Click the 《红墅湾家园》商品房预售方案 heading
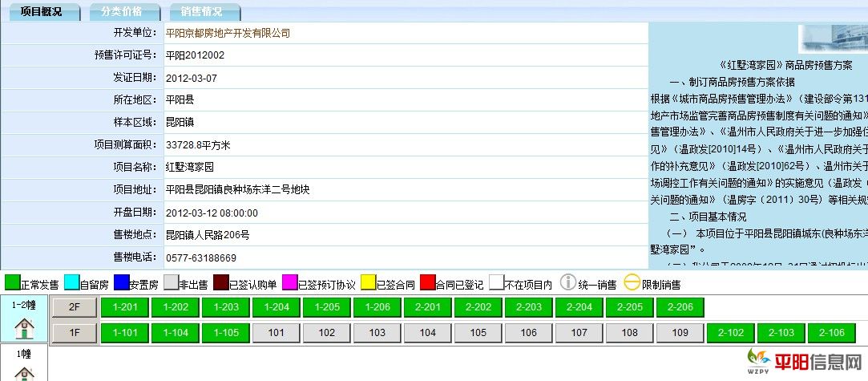868x381 pixels. [786, 65]
